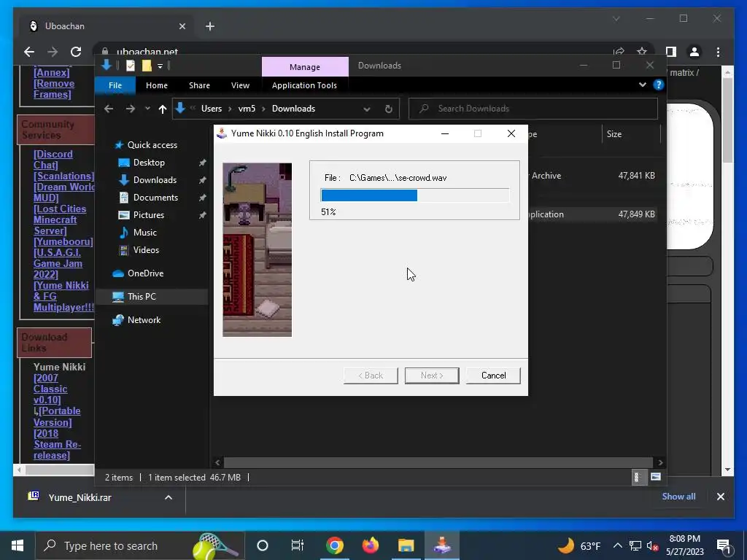Go back in Explorer navigation
747x560 pixels.
(109, 109)
